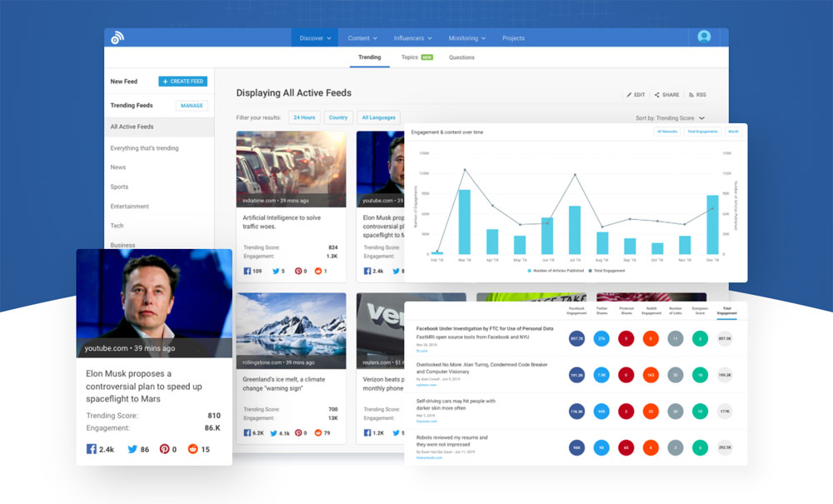Open 'Overlooked No More: Alan Turing' article

pos(481,368)
